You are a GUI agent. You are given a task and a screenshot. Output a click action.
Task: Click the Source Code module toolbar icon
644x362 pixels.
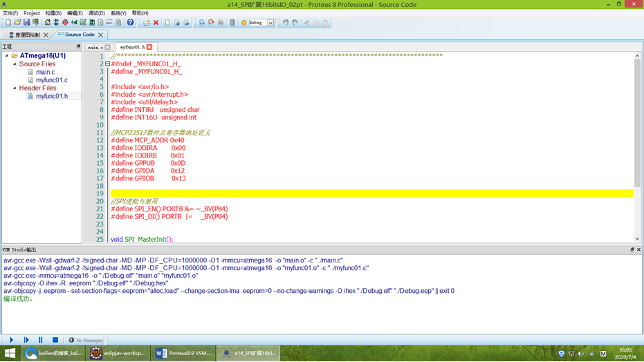pyautogui.click(x=109, y=23)
